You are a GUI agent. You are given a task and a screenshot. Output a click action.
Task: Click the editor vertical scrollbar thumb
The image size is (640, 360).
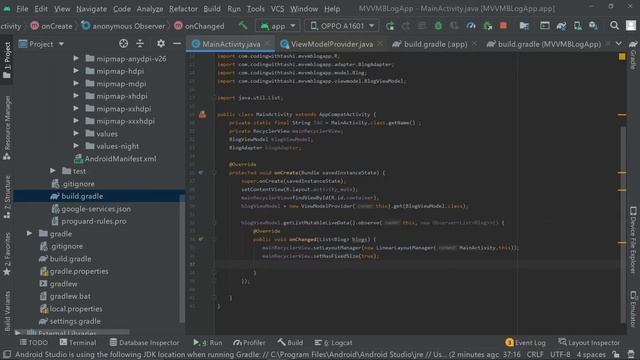pyautogui.click(x=623, y=225)
